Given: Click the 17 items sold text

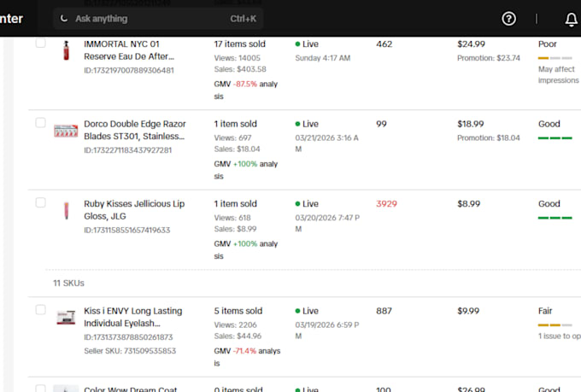Looking at the screenshot, I should [239, 44].
